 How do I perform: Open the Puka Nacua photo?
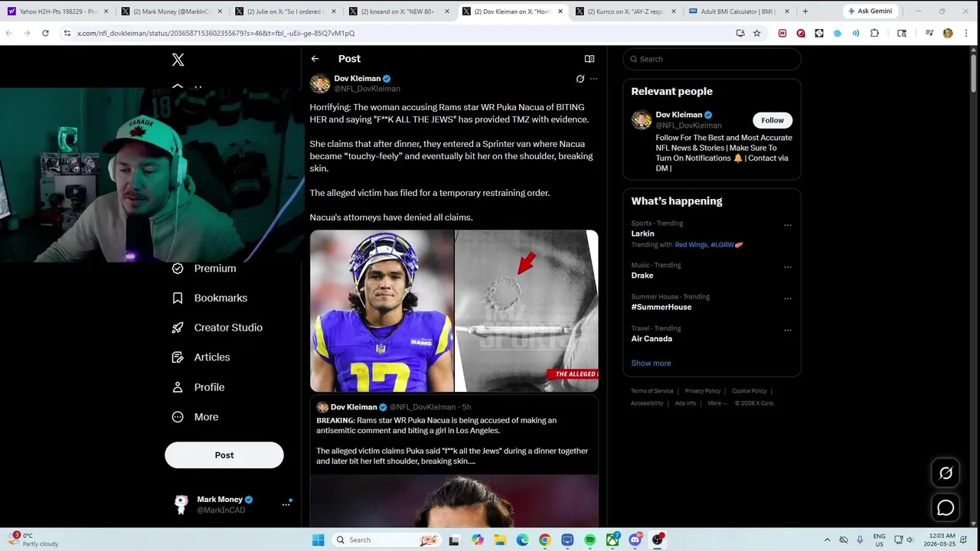[x=382, y=311]
